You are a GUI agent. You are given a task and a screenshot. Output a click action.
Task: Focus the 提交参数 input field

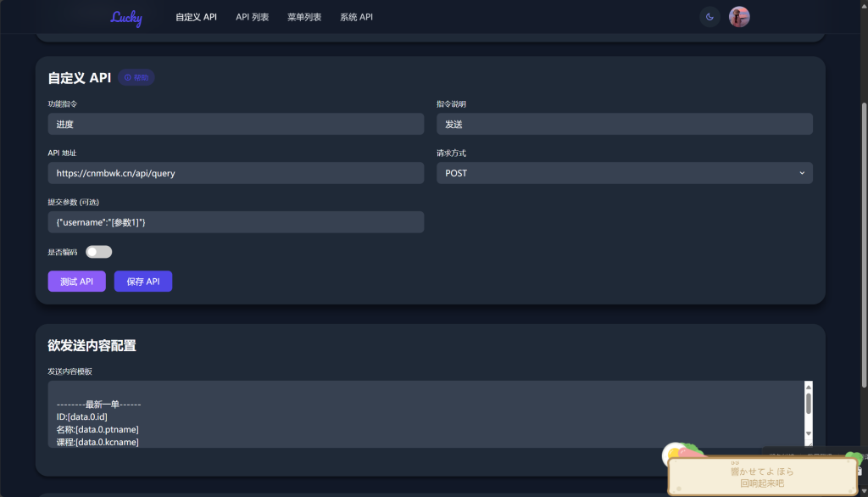(236, 222)
